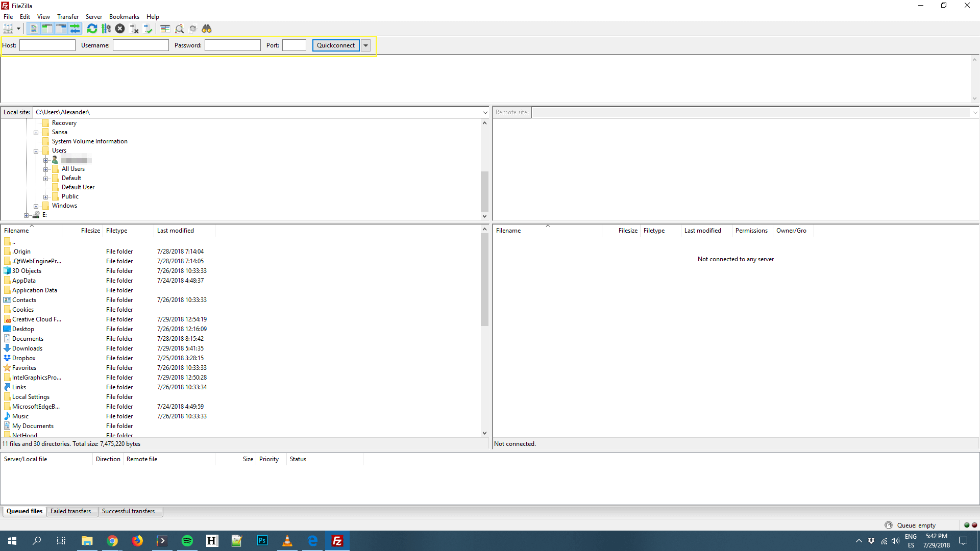Select the toggle directory comparison icon

tap(165, 28)
